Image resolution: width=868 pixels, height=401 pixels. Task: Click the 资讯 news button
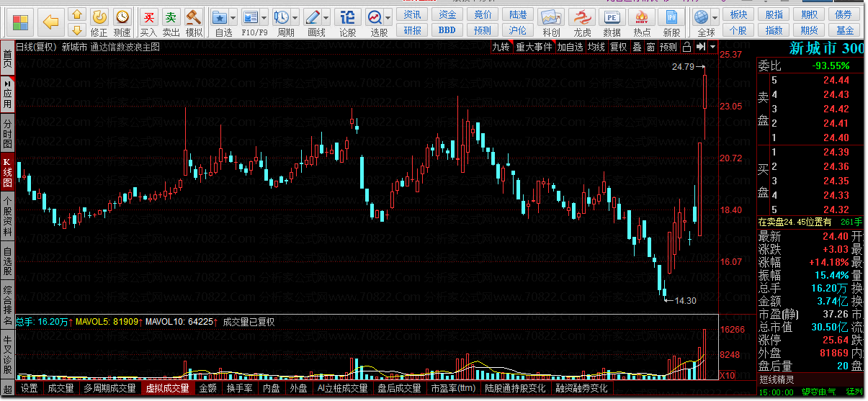tap(413, 14)
